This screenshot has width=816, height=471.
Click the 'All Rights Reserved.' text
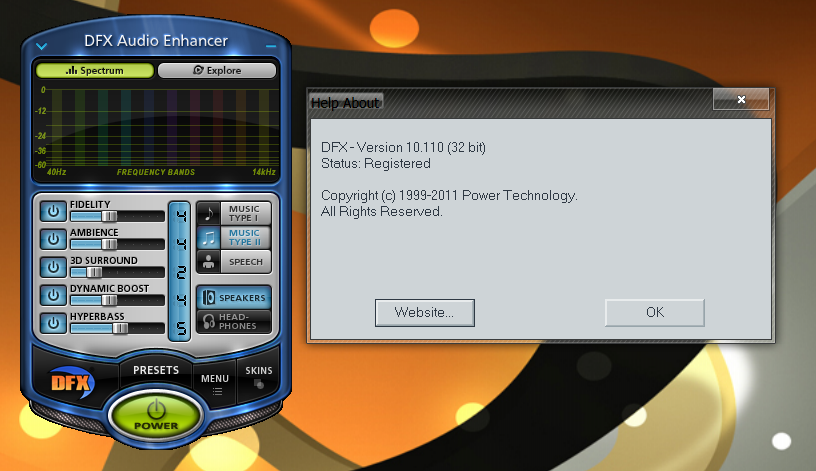[x=381, y=211]
